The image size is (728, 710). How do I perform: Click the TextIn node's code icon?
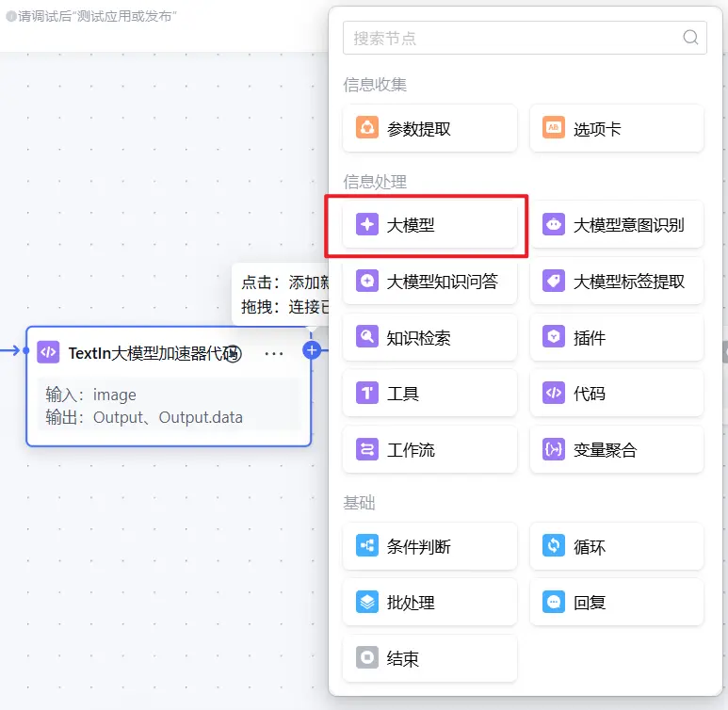pos(48,352)
